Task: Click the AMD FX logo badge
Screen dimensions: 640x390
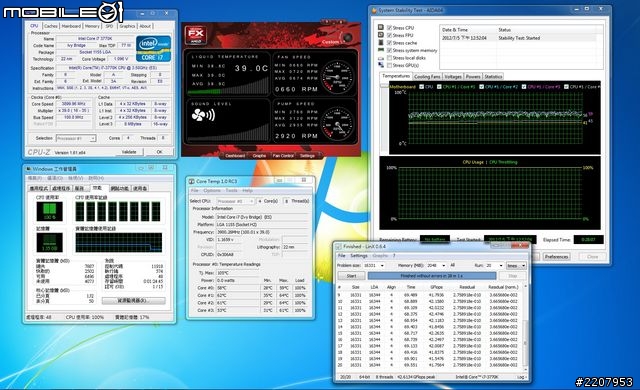Action: [x=196, y=35]
